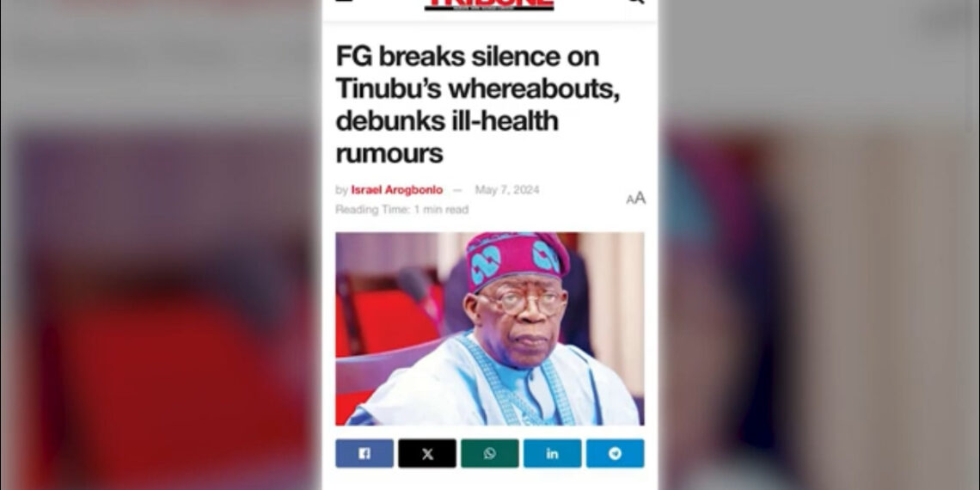Open the AA font size adjuster

click(x=635, y=199)
